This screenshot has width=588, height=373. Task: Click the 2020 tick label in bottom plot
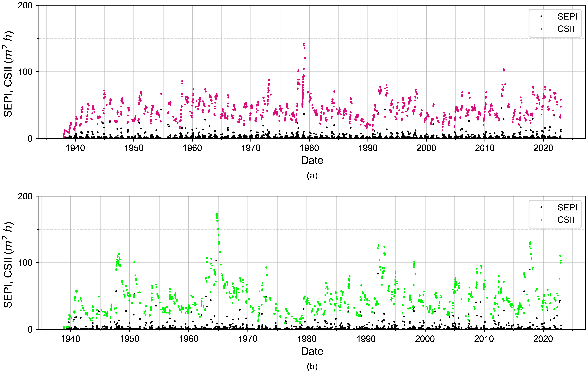pyautogui.click(x=543, y=339)
